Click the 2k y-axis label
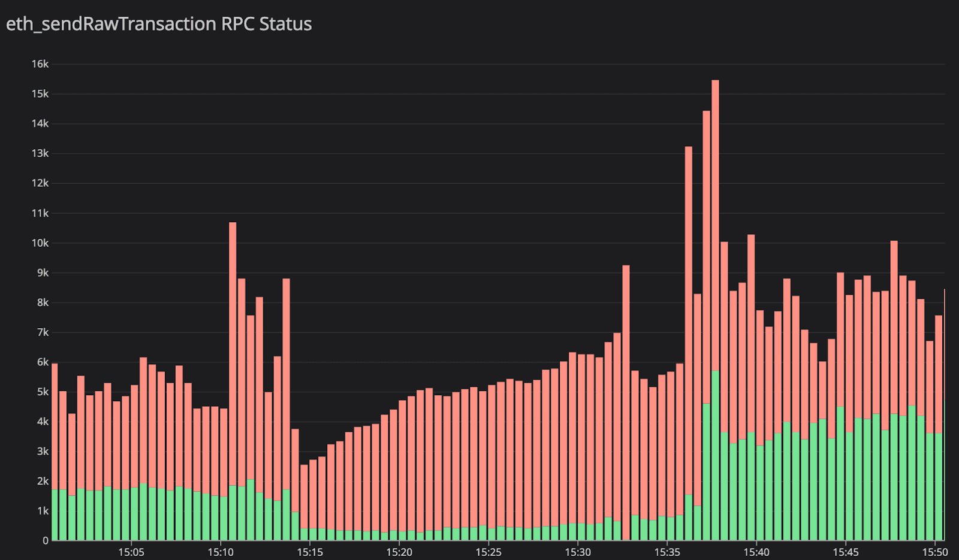The width and height of the screenshot is (959, 560). 43,481
